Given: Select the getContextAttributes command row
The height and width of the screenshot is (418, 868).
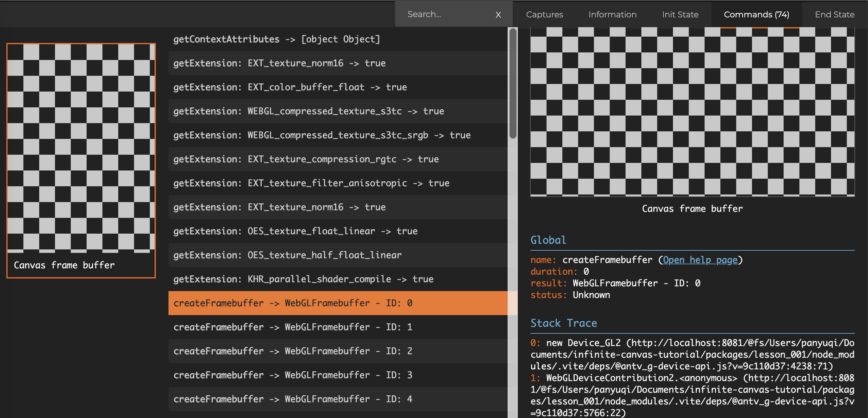Looking at the screenshot, I should click(x=337, y=39).
